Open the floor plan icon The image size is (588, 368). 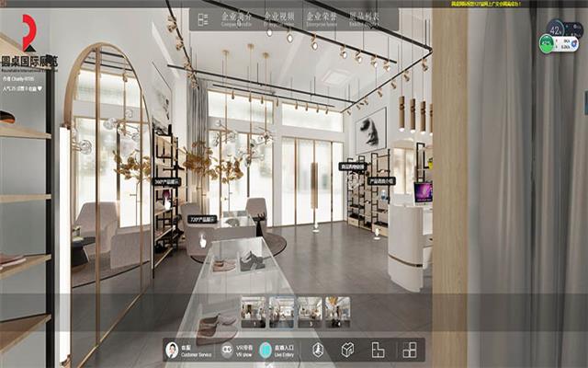[x=378, y=350]
